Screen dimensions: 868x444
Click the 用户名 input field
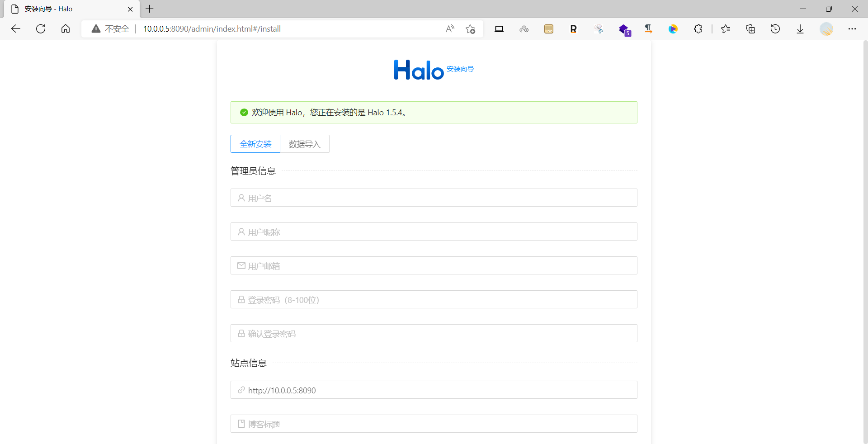(434, 198)
